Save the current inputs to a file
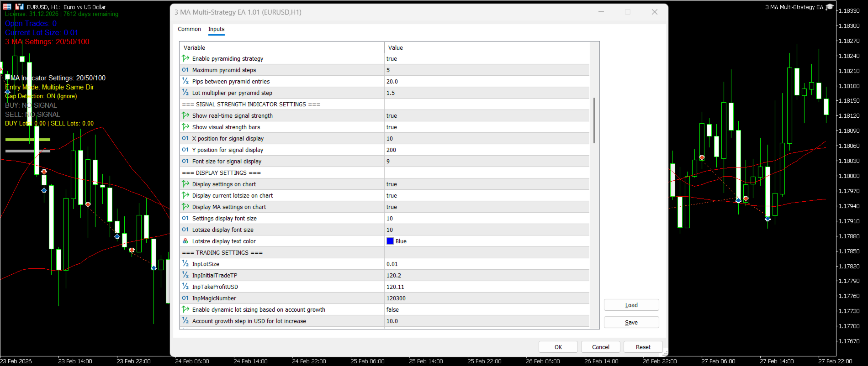The image size is (868, 366). [x=631, y=322]
